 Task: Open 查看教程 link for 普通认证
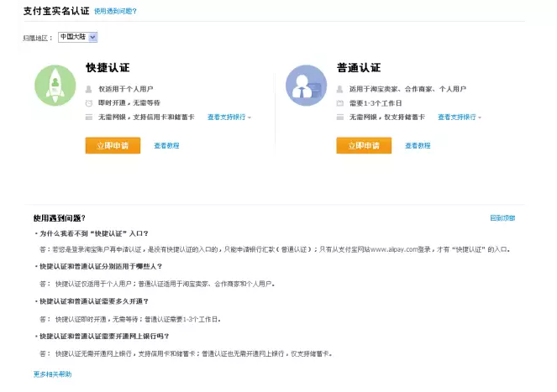(418, 145)
